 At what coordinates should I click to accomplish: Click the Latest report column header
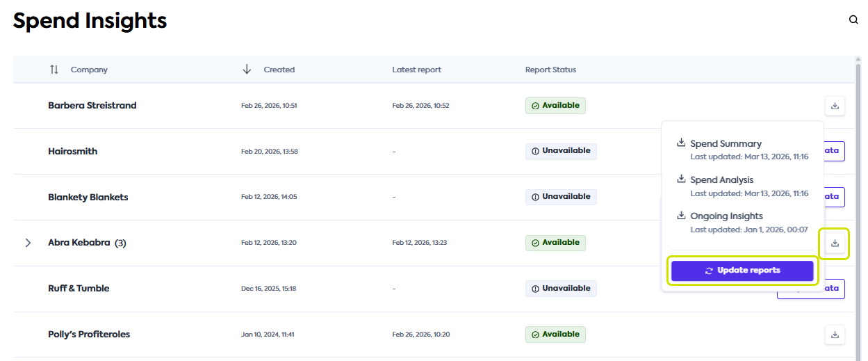point(416,70)
